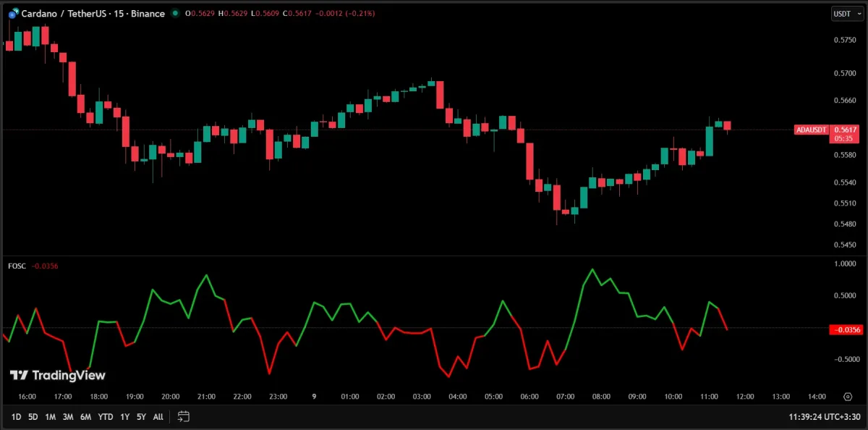The image size is (868, 430).
Task: Switch to 1M range
Action: click(51, 417)
